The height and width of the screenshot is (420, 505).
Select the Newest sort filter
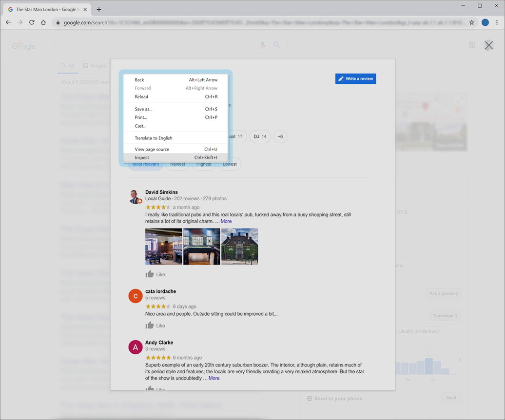pos(177,164)
